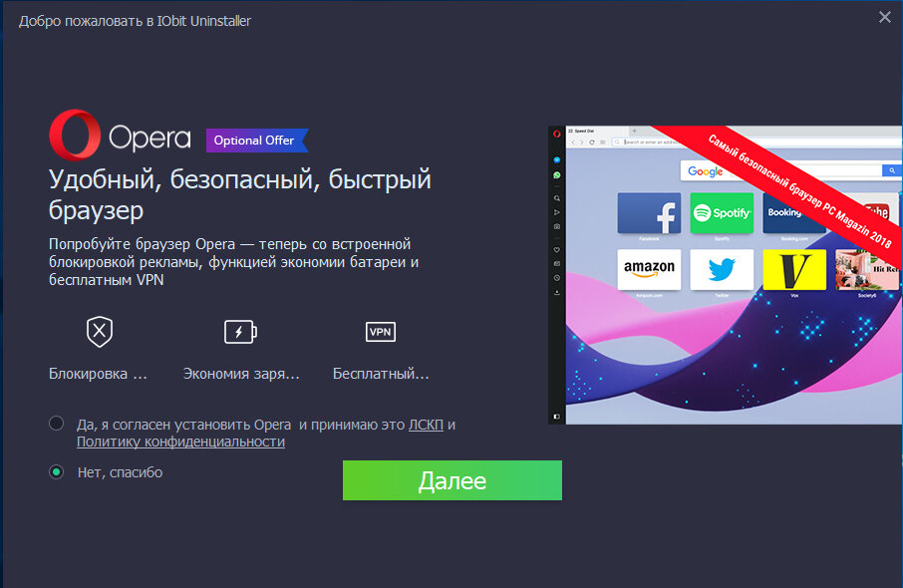
Task: Click the Twitter tile in the Opera preview
Action: click(x=722, y=269)
